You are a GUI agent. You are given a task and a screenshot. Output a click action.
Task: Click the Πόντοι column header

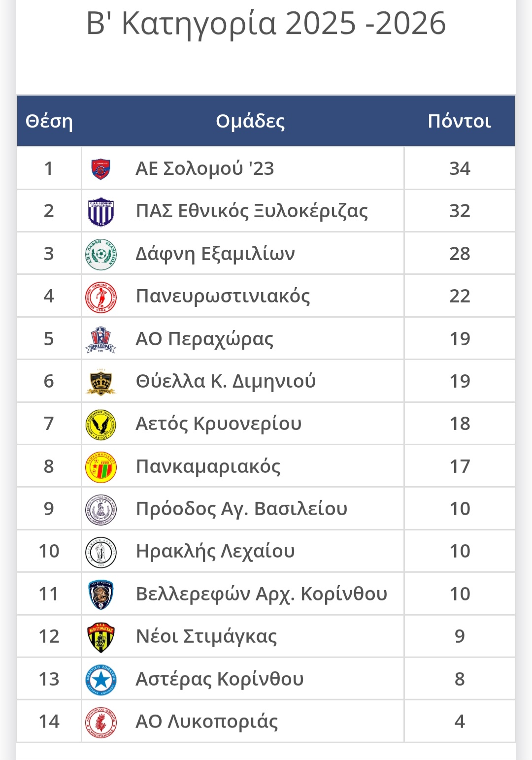pyautogui.click(x=459, y=121)
